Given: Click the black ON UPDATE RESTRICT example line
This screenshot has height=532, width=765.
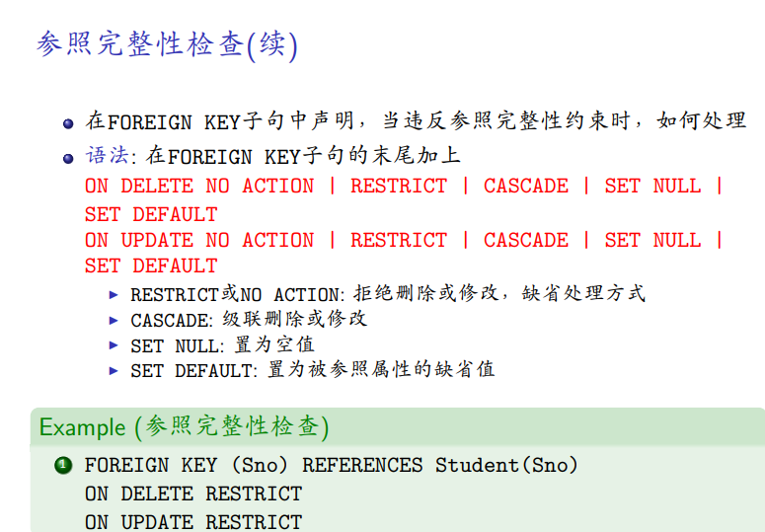Looking at the screenshot, I should pyautogui.click(x=192, y=520).
